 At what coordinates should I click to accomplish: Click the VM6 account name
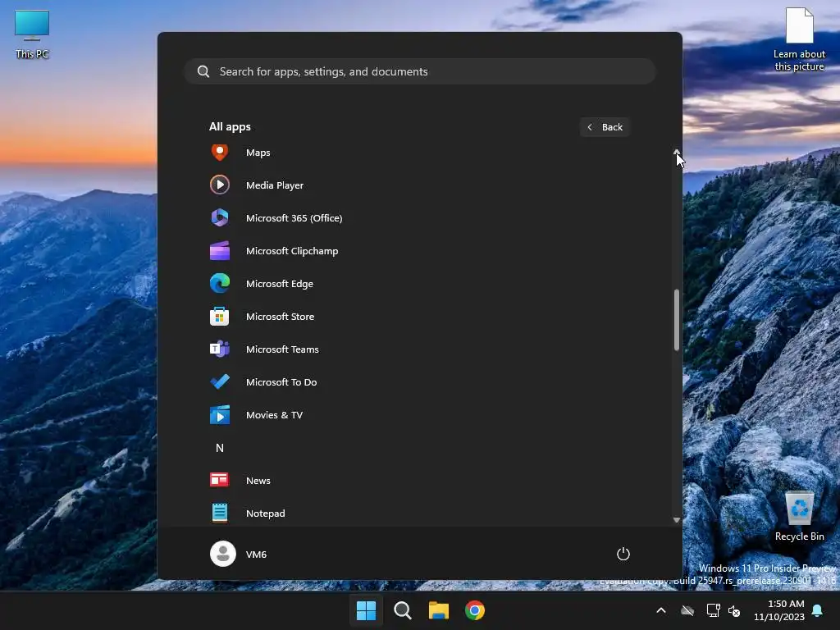[x=256, y=555]
